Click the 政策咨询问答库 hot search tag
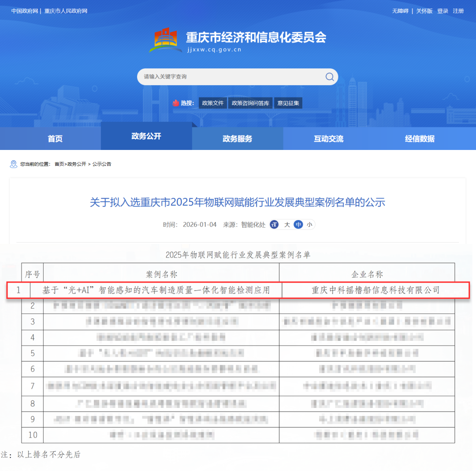The image size is (476, 471). 251,103
